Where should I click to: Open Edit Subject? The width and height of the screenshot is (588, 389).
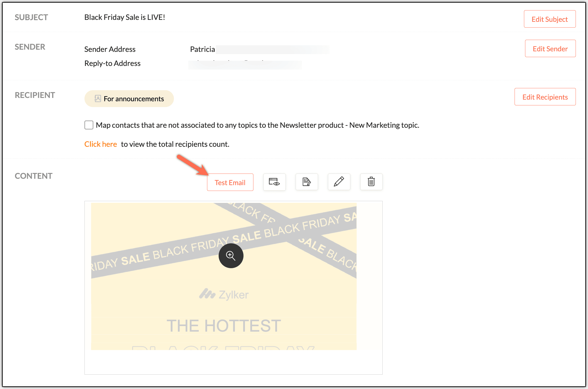click(549, 19)
